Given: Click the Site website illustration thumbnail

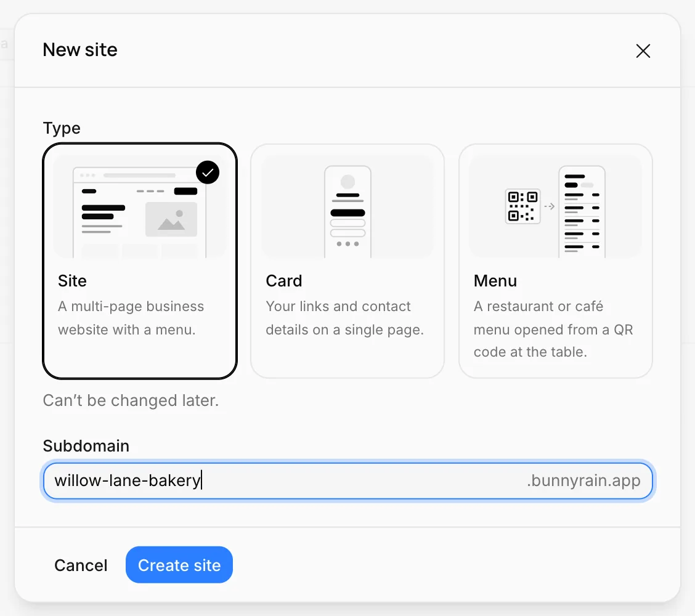Looking at the screenshot, I should 140,206.
